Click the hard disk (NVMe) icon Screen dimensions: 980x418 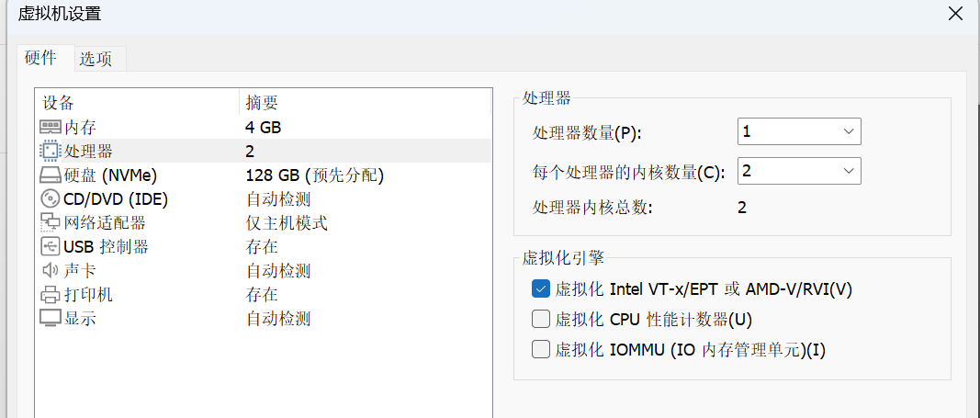tap(51, 175)
